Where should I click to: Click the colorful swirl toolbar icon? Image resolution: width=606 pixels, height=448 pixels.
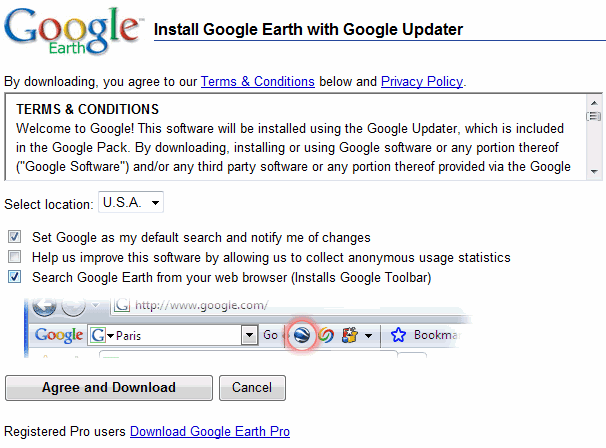tap(325, 336)
